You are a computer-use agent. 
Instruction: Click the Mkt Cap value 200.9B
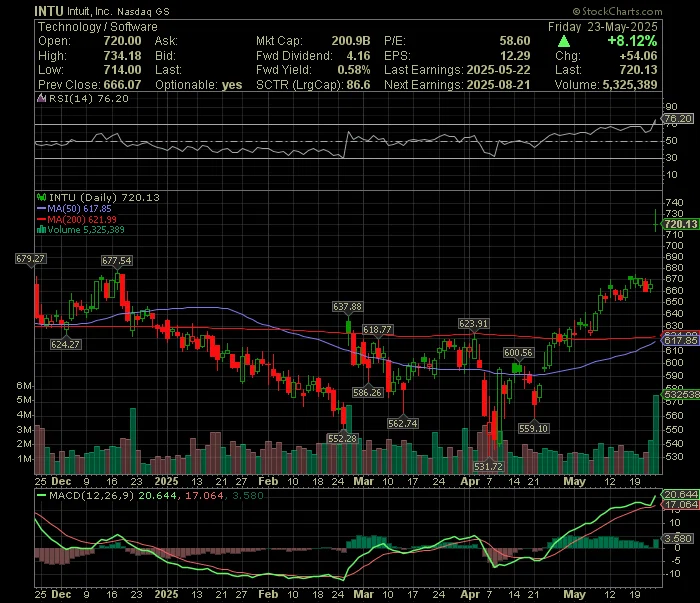[351, 41]
